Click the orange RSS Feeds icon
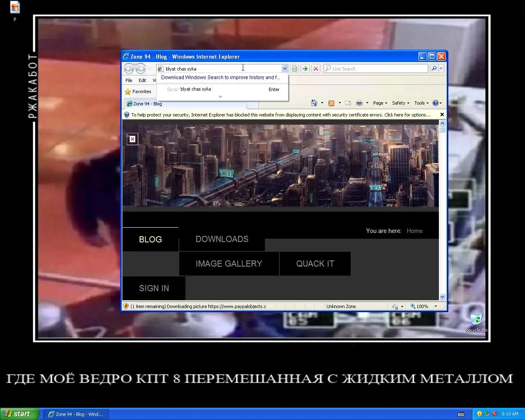 (331, 103)
